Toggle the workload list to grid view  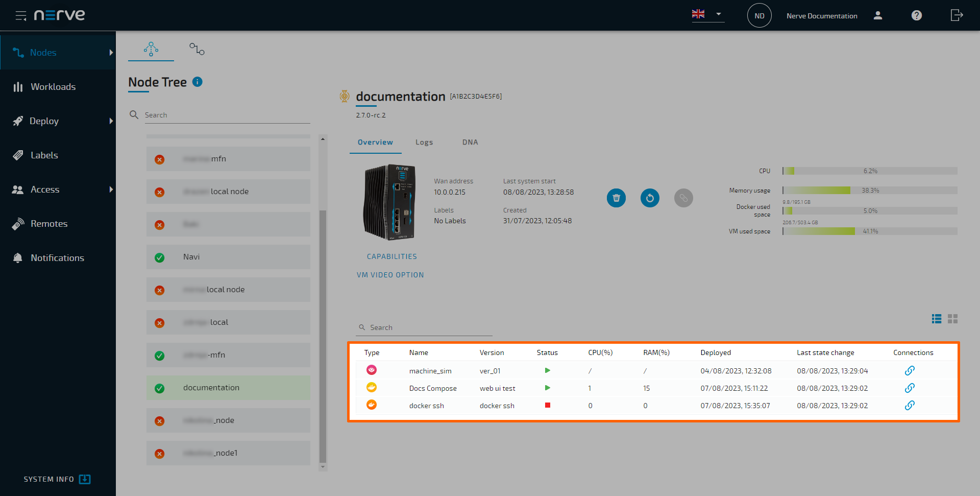[952, 318]
